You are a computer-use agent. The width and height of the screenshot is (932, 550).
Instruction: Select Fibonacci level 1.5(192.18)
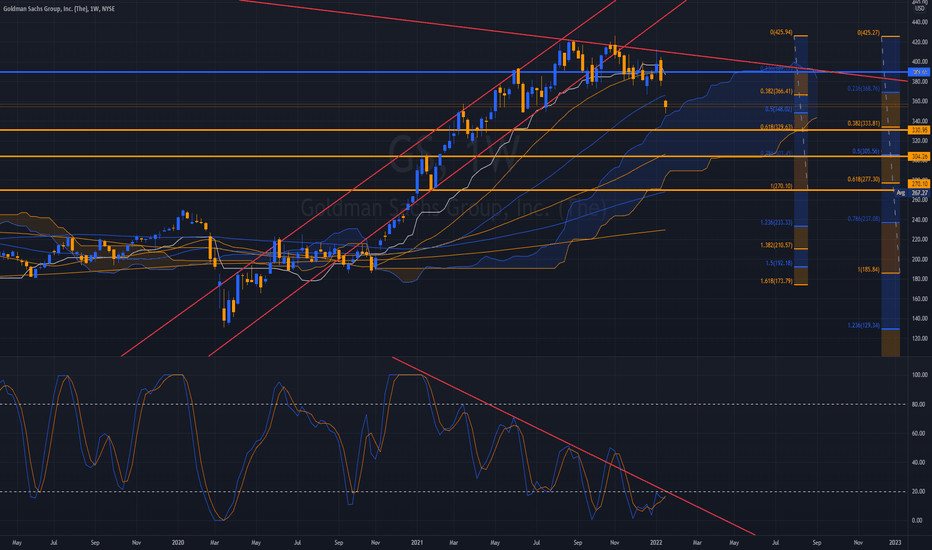tap(779, 263)
